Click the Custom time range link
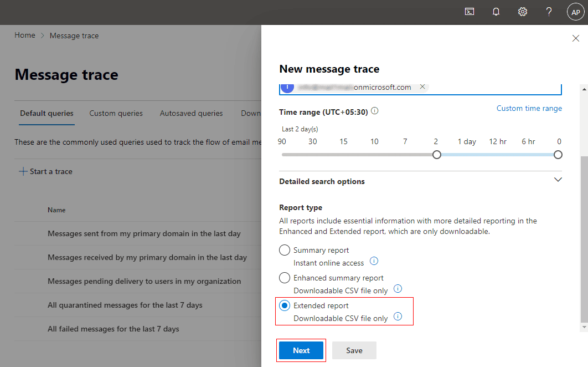 click(x=529, y=109)
